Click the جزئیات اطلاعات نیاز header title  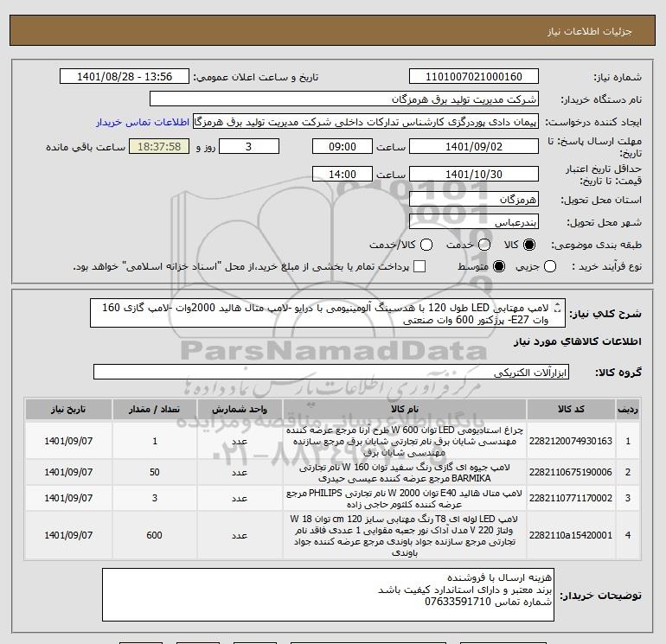coord(590,31)
